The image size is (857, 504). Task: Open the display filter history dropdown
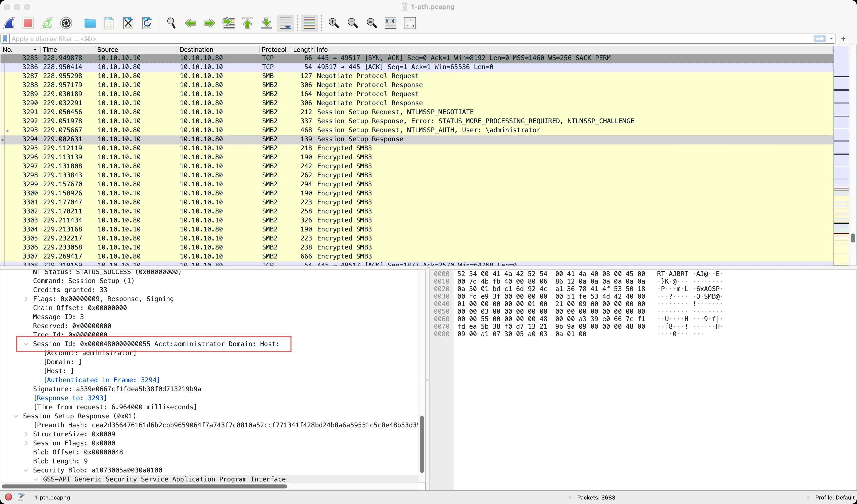(x=831, y=39)
